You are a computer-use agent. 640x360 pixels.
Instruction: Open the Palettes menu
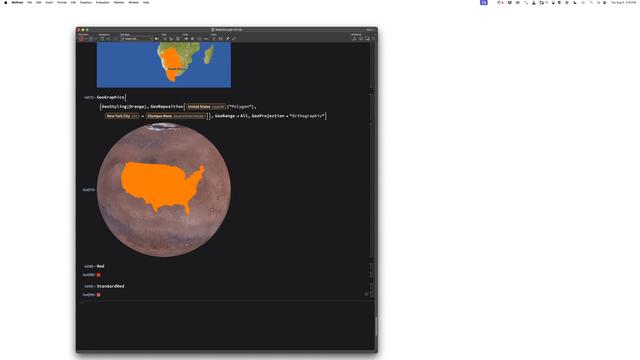point(119,2)
